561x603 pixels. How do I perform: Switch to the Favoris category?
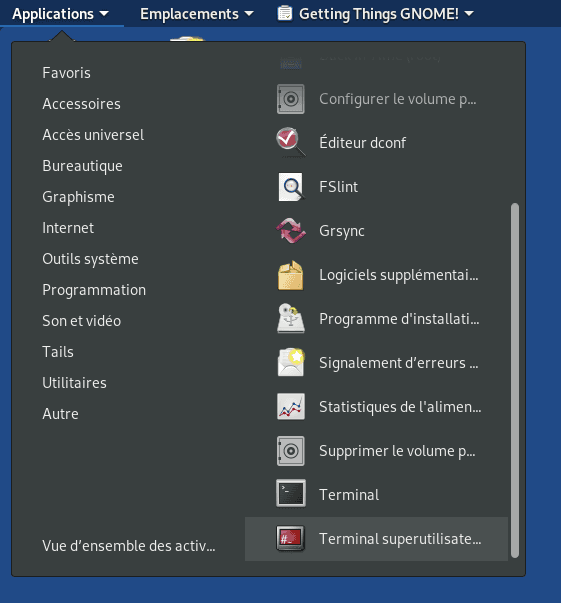pos(67,73)
